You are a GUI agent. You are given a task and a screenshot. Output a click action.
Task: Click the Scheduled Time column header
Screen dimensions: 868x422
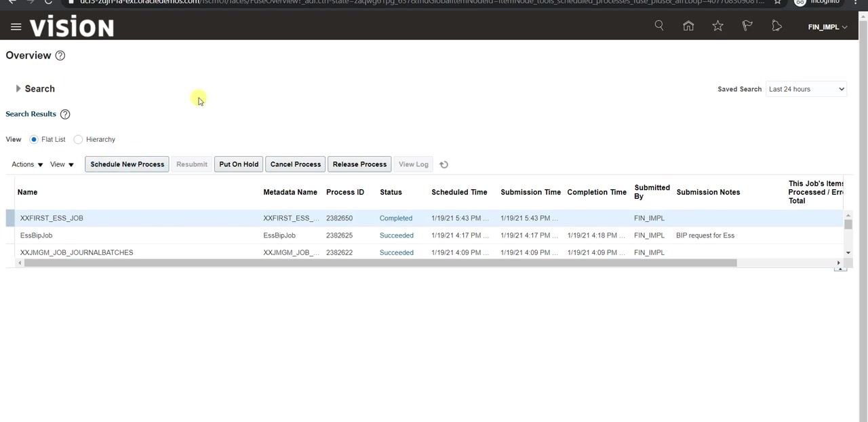pyautogui.click(x=459, y=192)
